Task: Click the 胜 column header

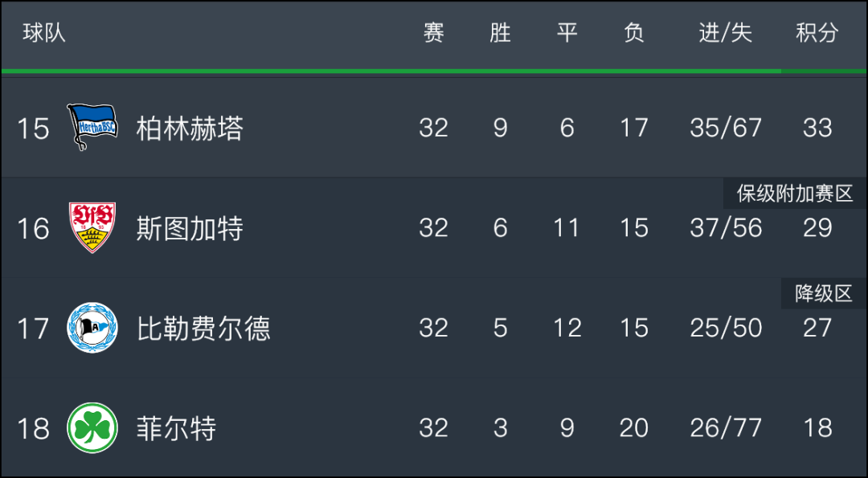Action: (500, 33)
